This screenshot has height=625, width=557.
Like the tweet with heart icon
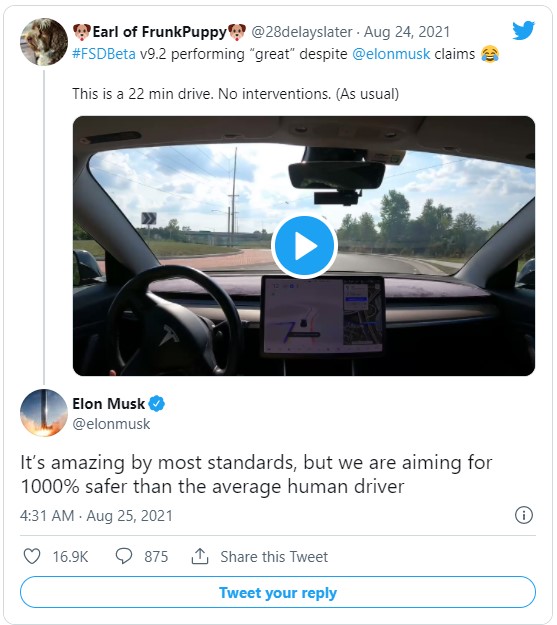pyautogui.click(x=32, y=556)
